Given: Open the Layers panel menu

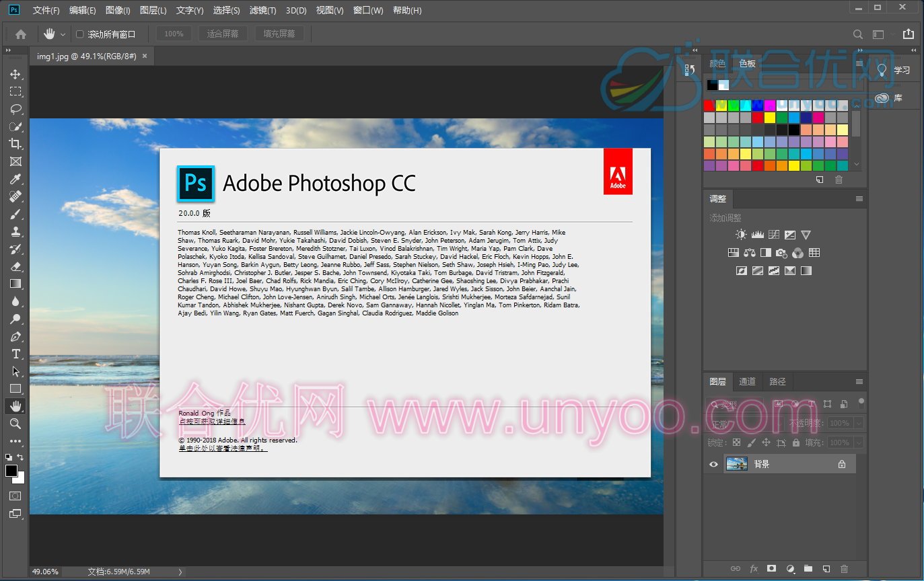Looking at the screenshot, I should (859, 381).
